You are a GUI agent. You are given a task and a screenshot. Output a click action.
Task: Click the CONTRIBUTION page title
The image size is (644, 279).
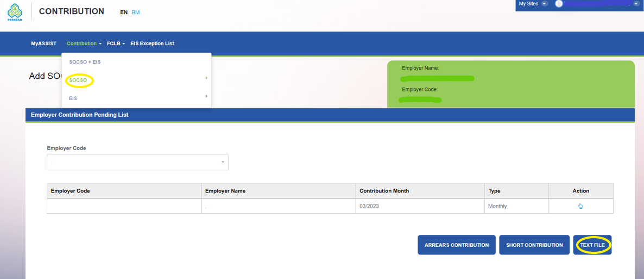(72, 11)
